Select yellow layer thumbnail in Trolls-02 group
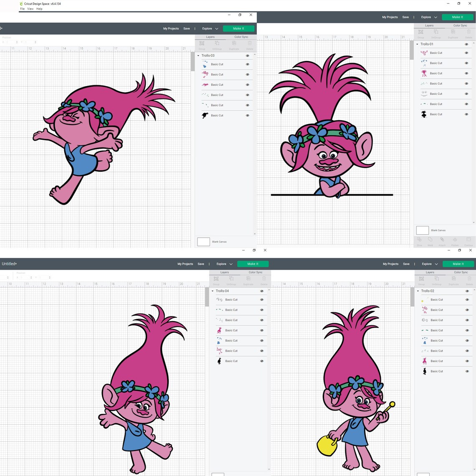 (x=425, y=300)
